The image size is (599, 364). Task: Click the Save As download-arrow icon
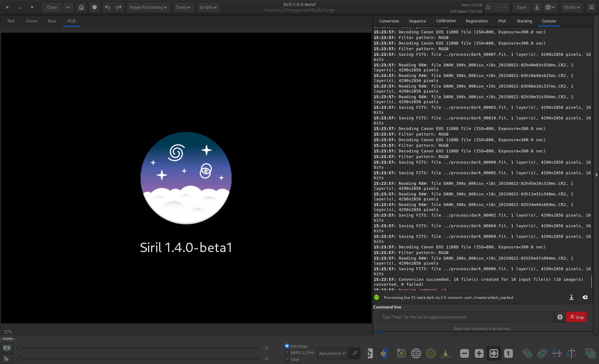537,7
